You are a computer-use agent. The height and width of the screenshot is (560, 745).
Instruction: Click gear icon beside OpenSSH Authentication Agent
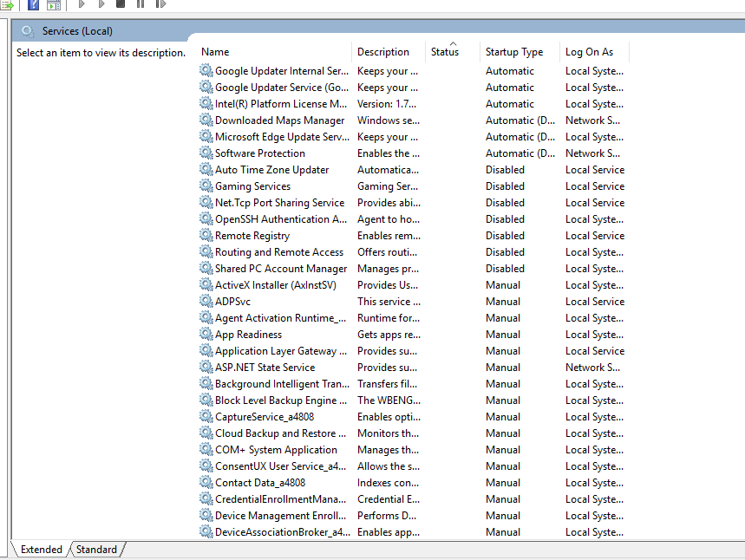point(206,219)
